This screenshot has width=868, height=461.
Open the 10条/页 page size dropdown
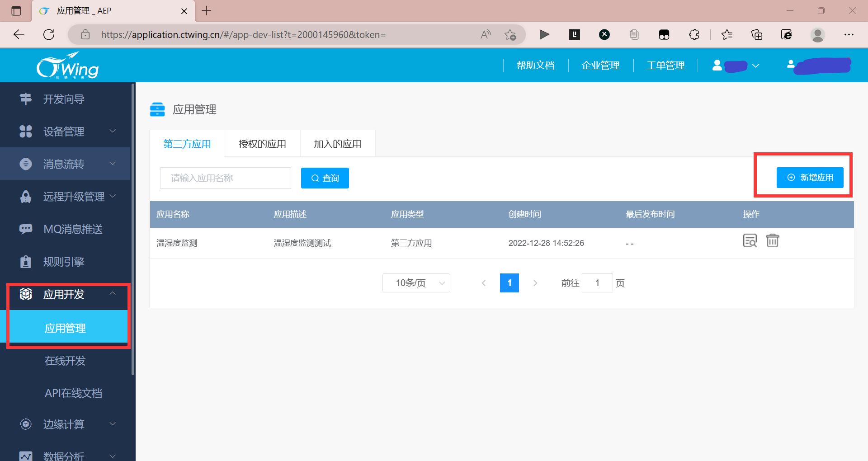[x=416, y=283]
